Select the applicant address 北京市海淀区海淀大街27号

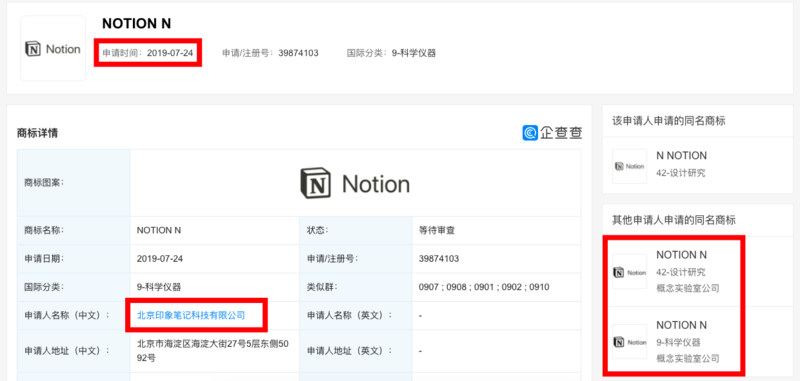[x=213, y=350]
